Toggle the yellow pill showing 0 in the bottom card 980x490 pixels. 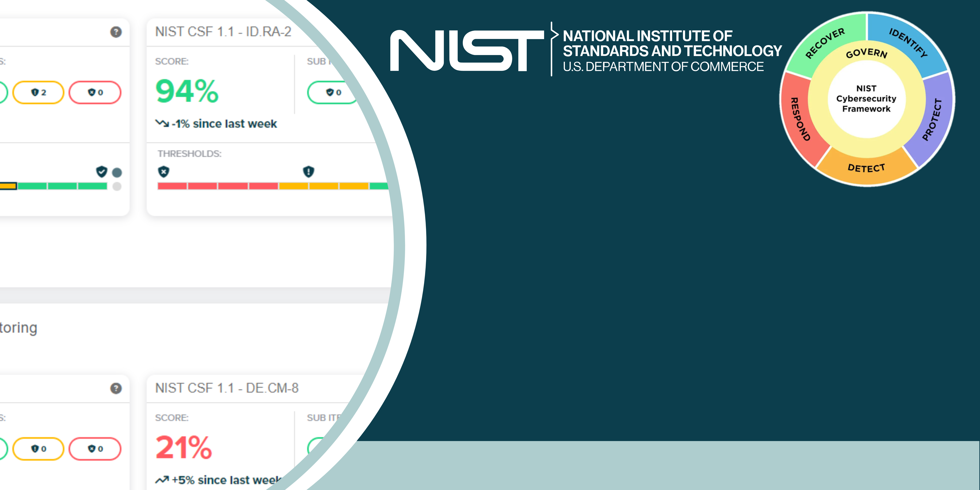pos(38,449)
